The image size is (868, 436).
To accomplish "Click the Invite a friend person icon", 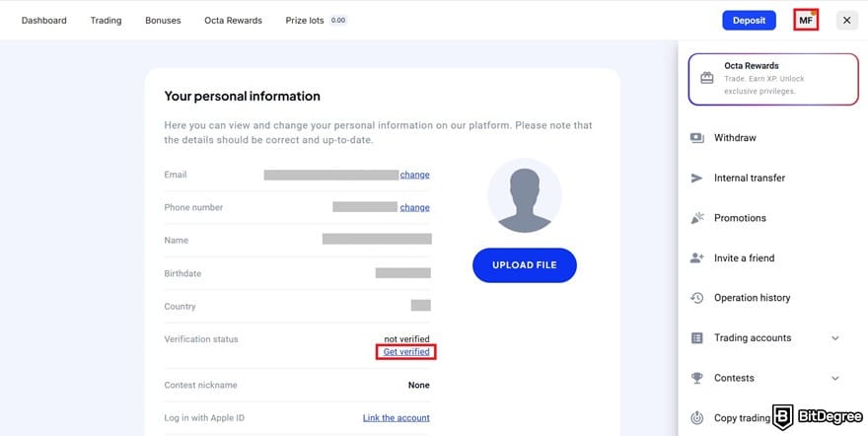I will pyautogui.click(x=697, y=257).
